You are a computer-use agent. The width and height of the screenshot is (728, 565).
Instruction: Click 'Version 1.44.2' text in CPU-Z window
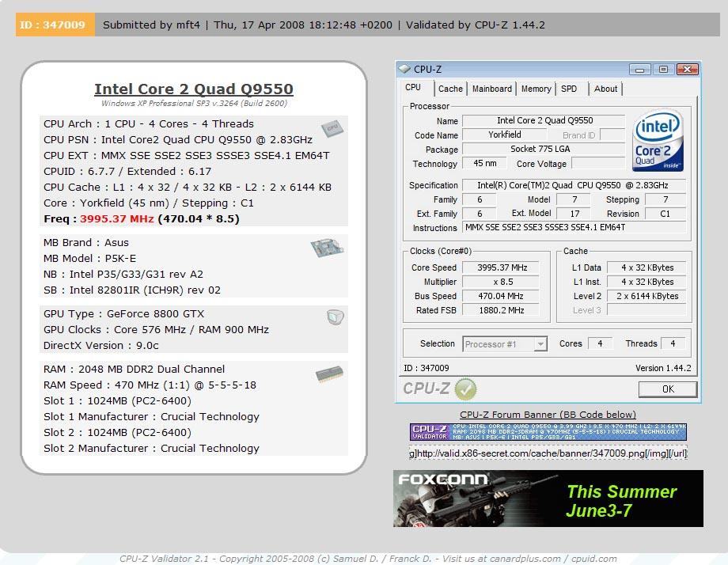(x=663, y=368)
